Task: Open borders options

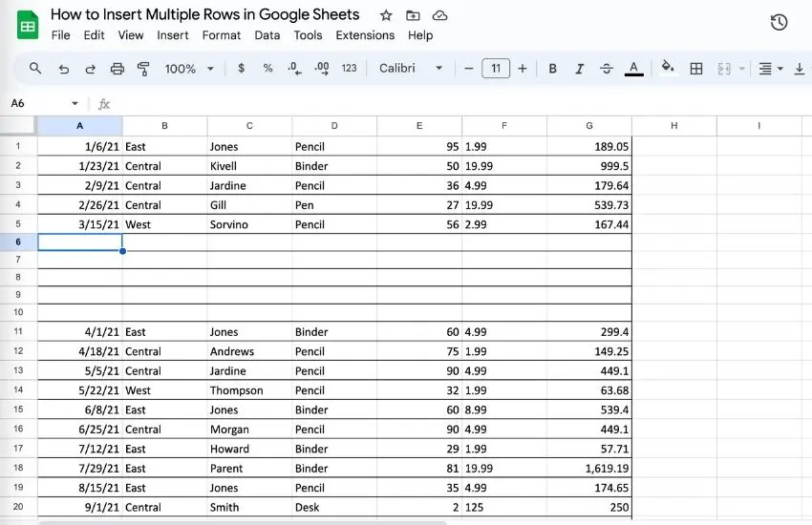Action: pos(696,69)
